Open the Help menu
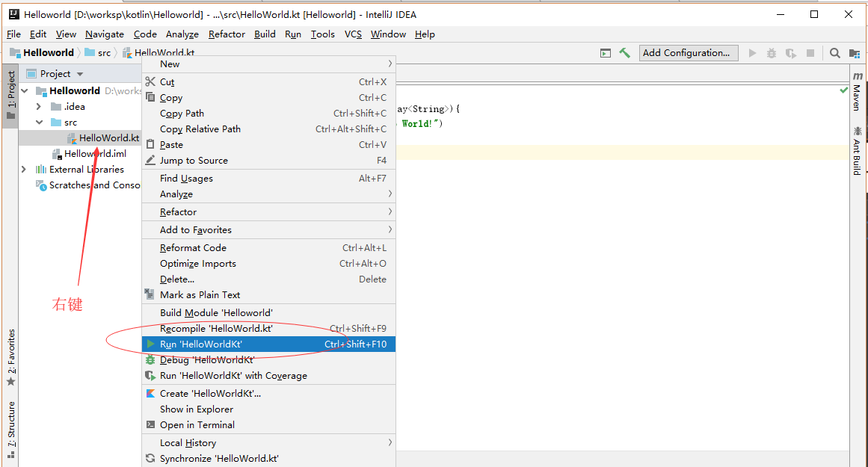868x467 pixels. coord(425,34)
